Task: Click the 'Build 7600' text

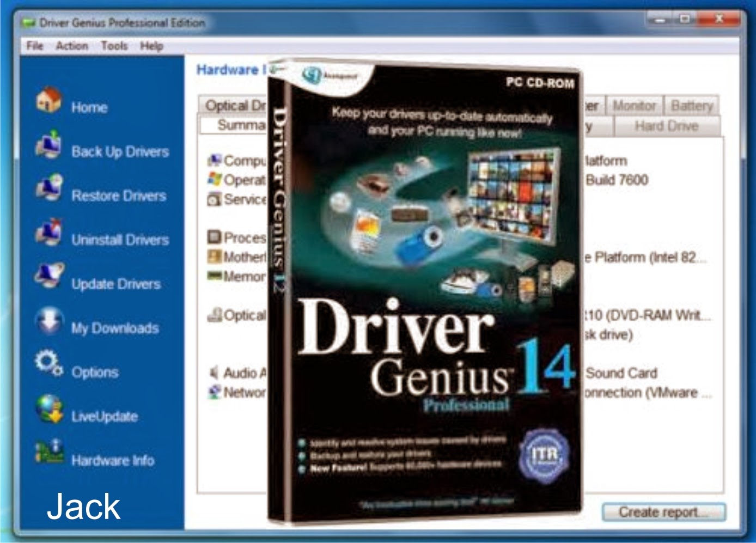Action: click(x=617, y=180)
